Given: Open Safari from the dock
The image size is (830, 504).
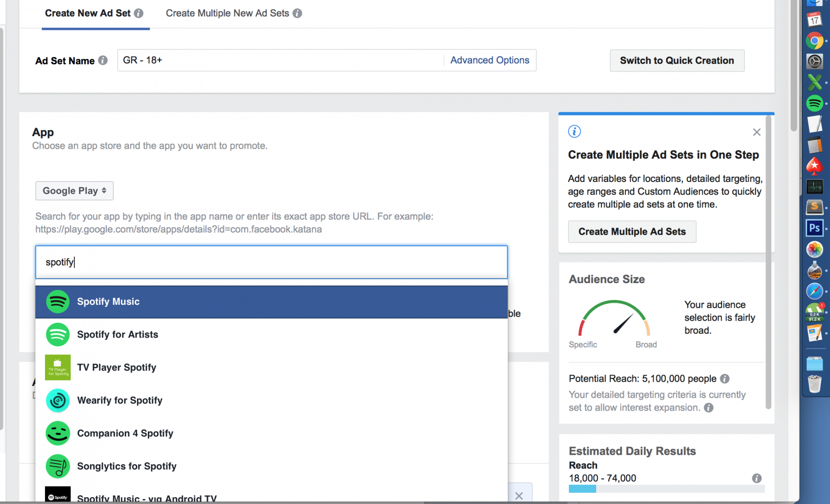Looking at the screenshot, I should coord(814,291).
